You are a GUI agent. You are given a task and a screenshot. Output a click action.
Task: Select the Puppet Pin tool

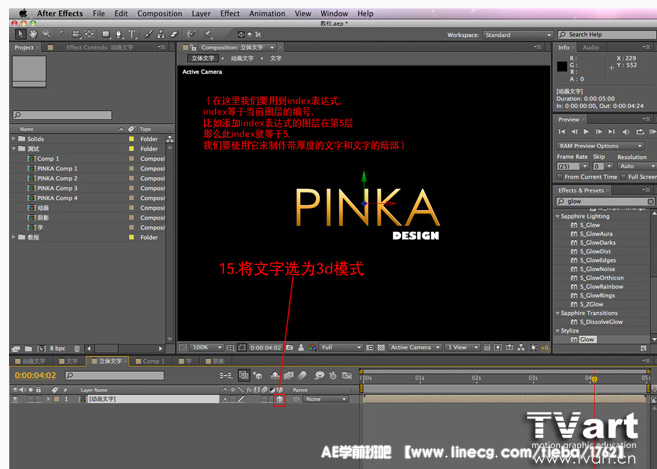(208, 34)
